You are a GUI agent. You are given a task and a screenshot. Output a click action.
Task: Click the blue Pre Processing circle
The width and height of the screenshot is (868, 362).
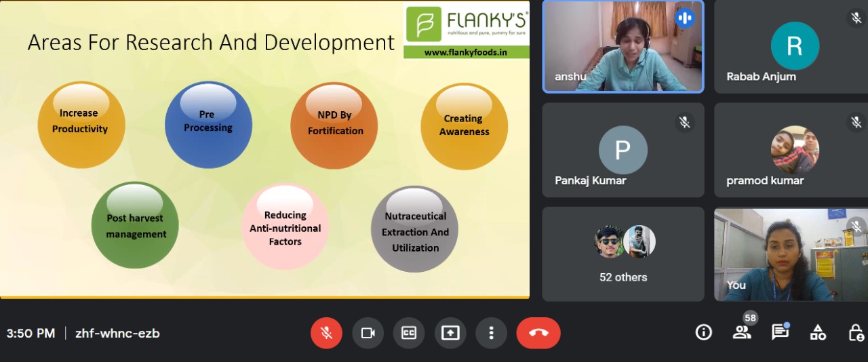(x=208, y=125)
